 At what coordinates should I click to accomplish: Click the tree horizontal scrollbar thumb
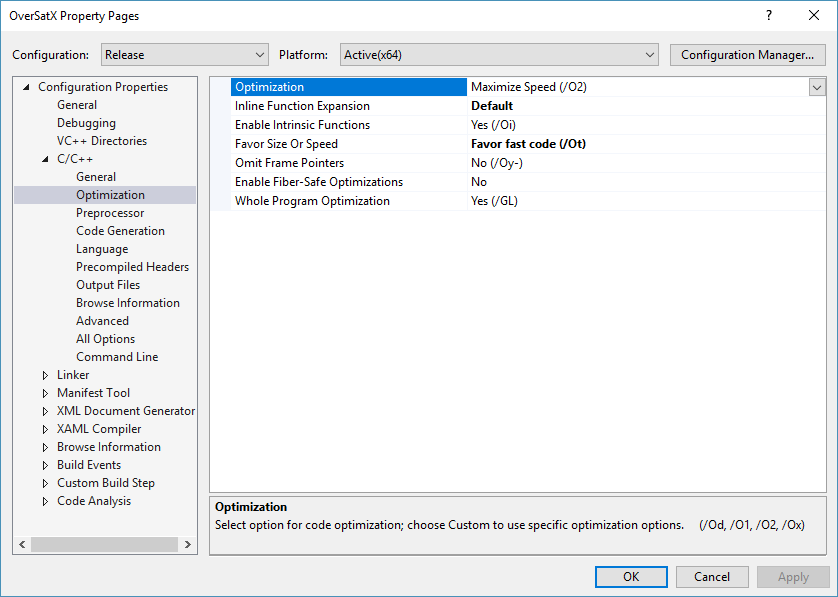[104, 545]
